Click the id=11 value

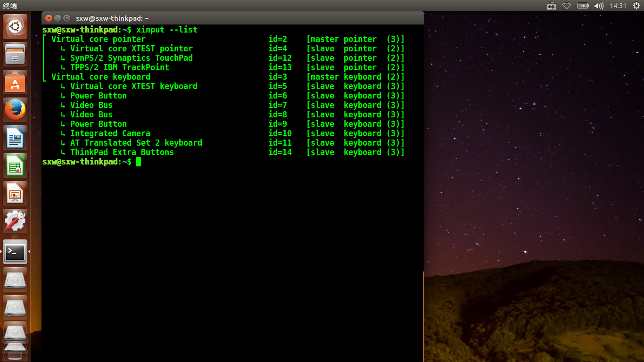[280, 143]
